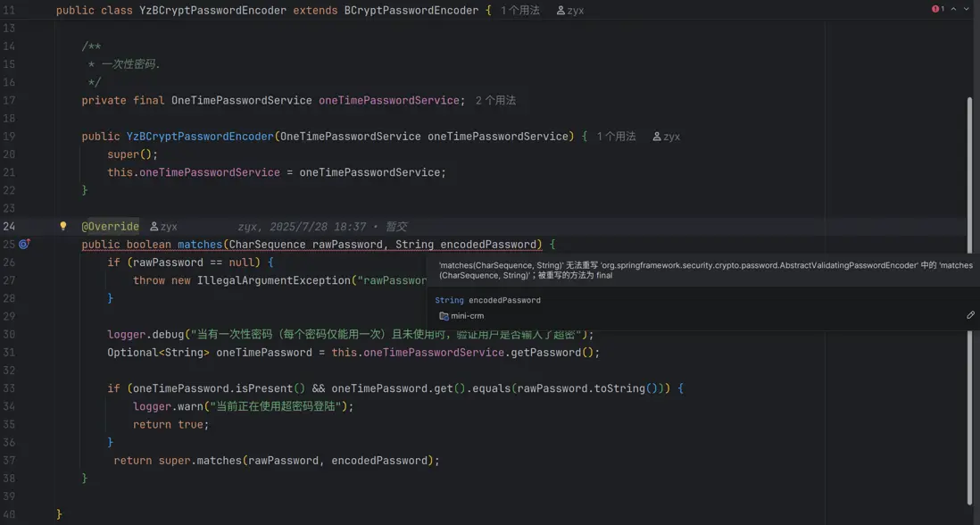The width and height of the screenshot is (980, 525).
Task: Click the error message text in tooltip
Action: (704, 270)
